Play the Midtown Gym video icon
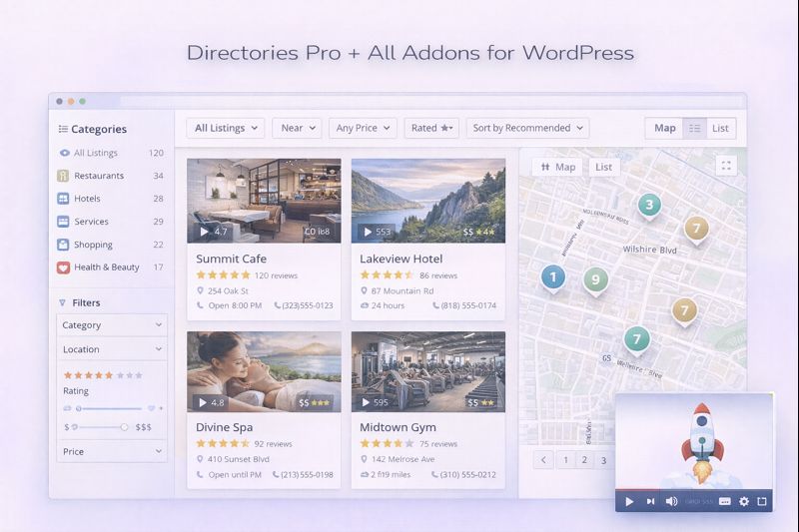The image size is (799, 532). (366, 402)
